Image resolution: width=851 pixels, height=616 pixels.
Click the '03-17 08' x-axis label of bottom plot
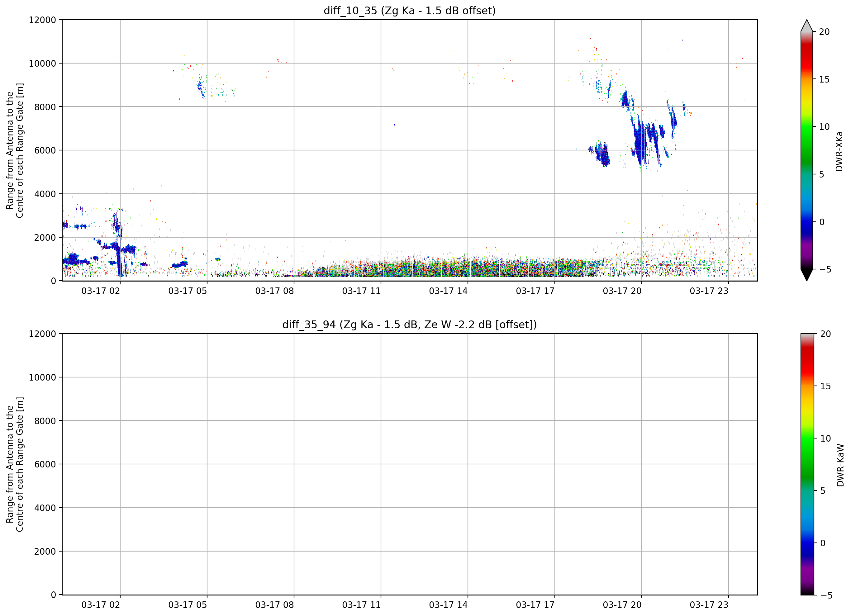point(275,605)
